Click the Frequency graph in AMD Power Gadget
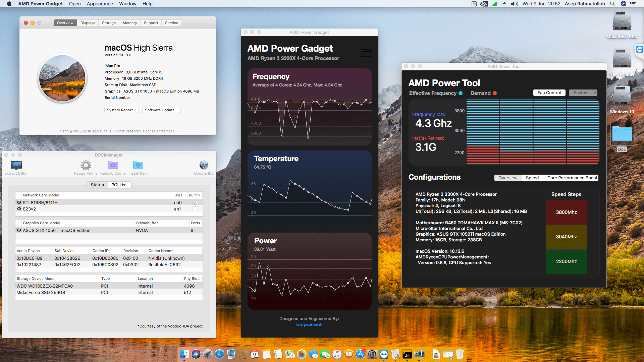 (309, 107)
